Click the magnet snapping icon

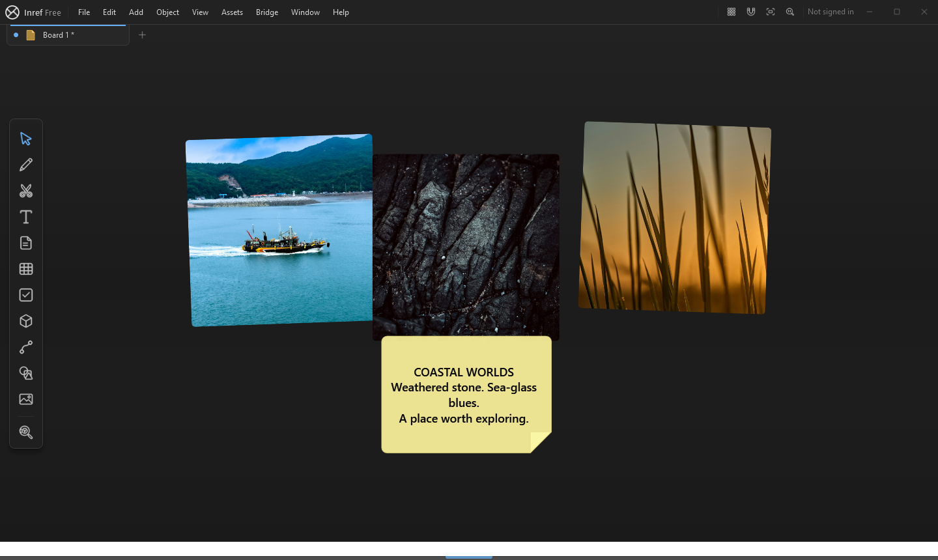point(751,12)
